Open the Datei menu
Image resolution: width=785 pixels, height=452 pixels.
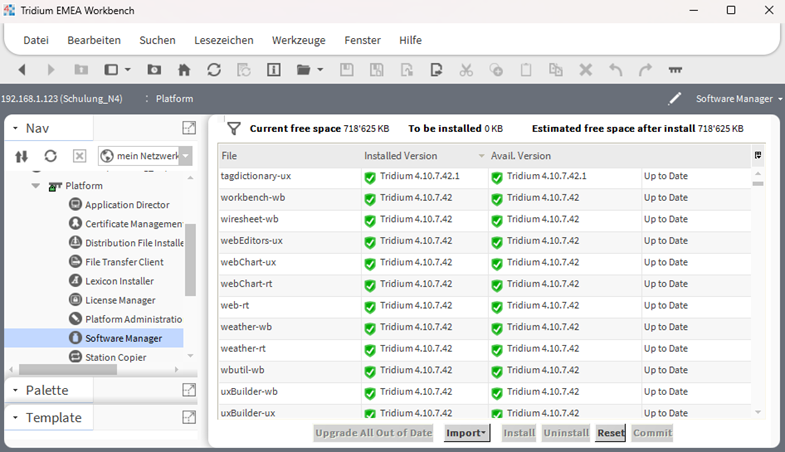coord(36,40)
